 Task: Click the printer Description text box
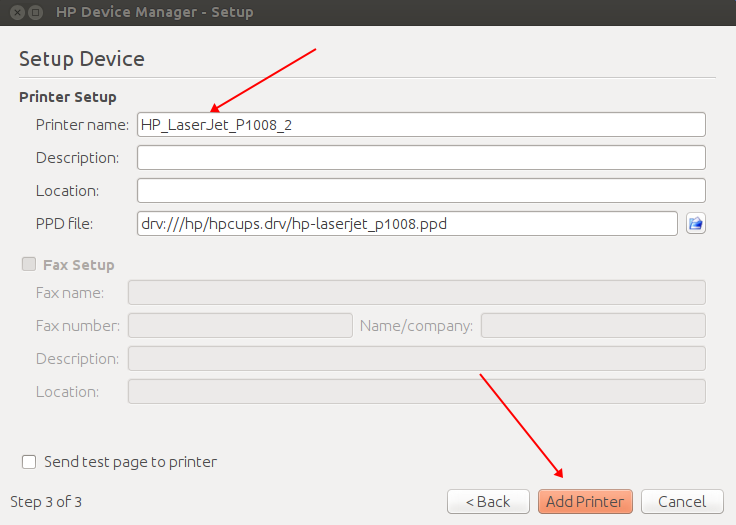[x=421, y=158]
